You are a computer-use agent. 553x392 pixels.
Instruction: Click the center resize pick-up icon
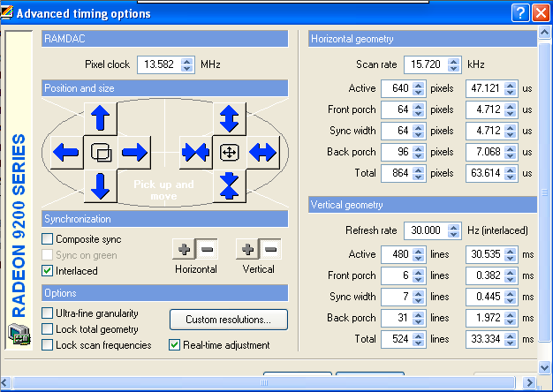point(230,153)
